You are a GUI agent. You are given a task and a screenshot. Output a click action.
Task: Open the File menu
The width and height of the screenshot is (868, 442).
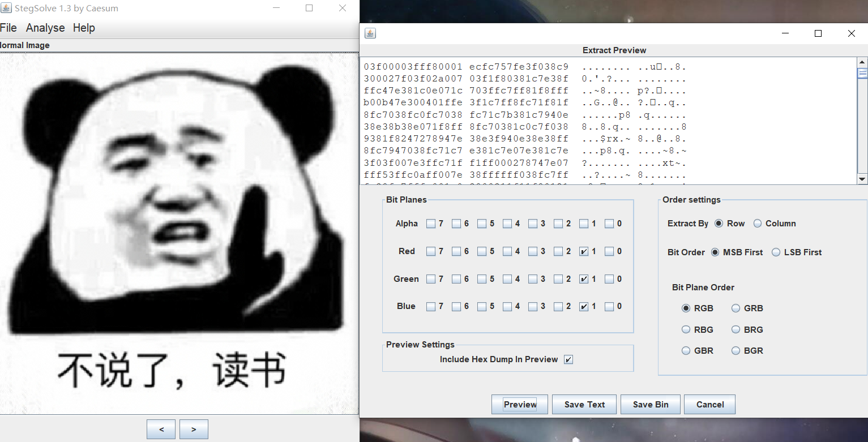pos(8,28)
